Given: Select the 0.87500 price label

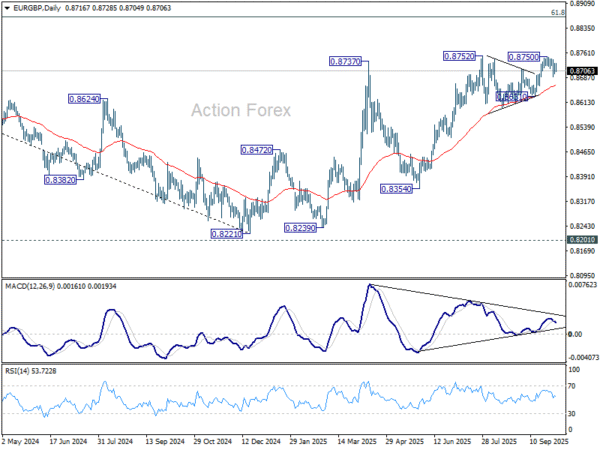Looking at the screenshot, I should coord(525,58).
